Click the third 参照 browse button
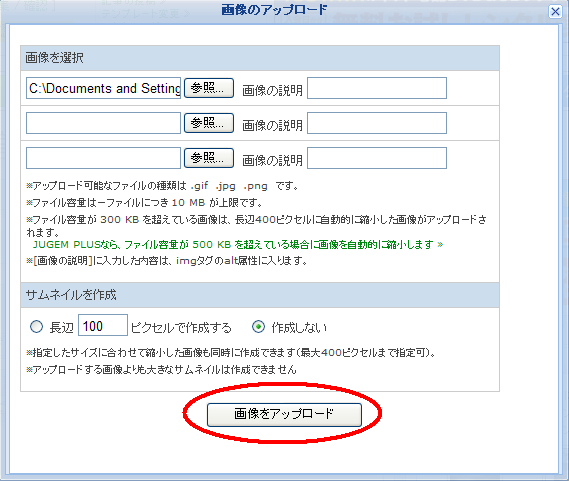This screenshot has width=569, height=481. tap(209, 158)
